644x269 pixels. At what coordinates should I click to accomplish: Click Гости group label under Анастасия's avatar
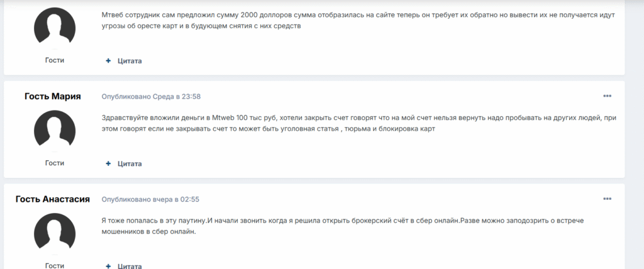click(55, 266)
